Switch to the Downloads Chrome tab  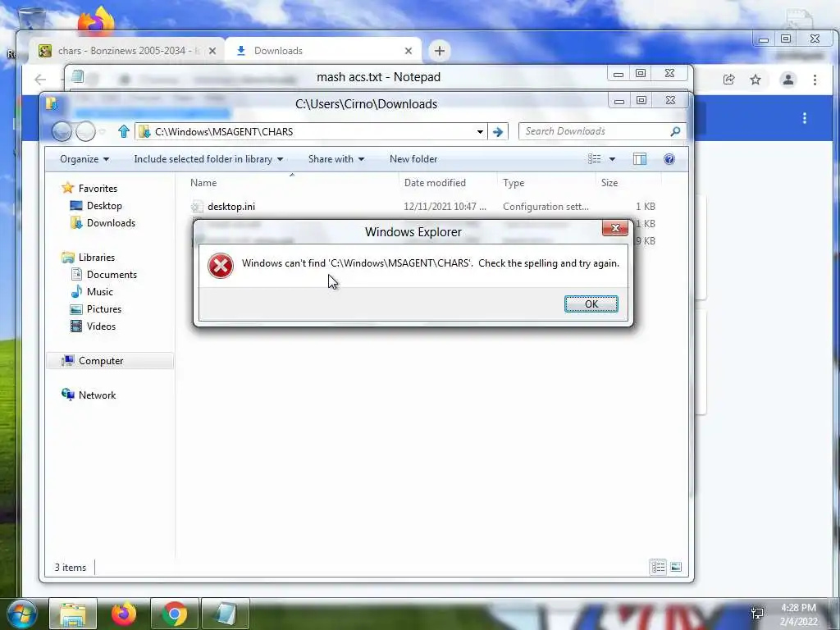pos(322,51)
